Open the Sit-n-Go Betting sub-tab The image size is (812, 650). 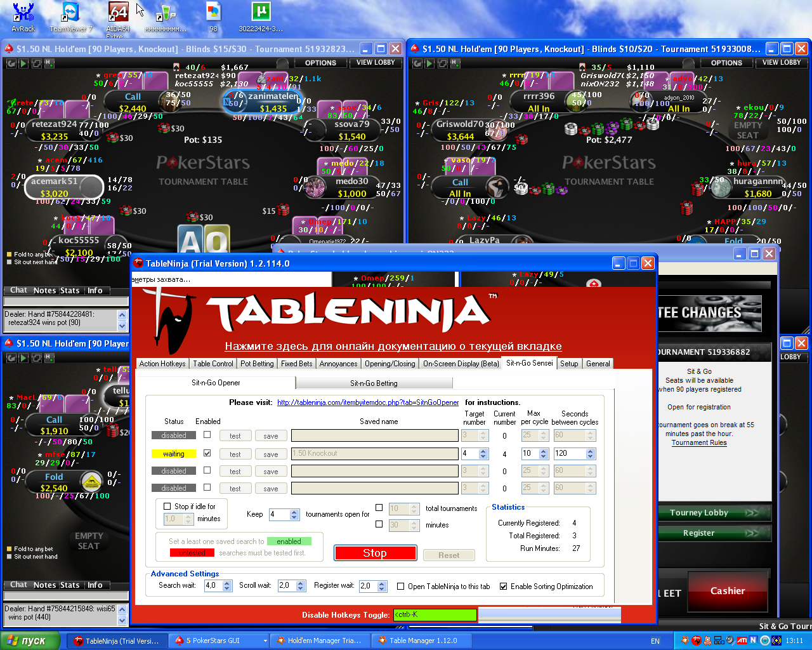374,383
